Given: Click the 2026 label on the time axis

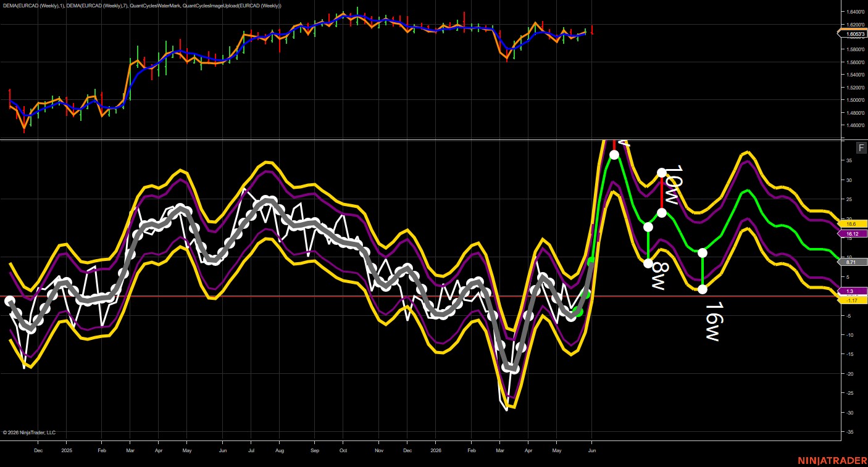Looking at the screenshot, I should click(x=436, y=451).
